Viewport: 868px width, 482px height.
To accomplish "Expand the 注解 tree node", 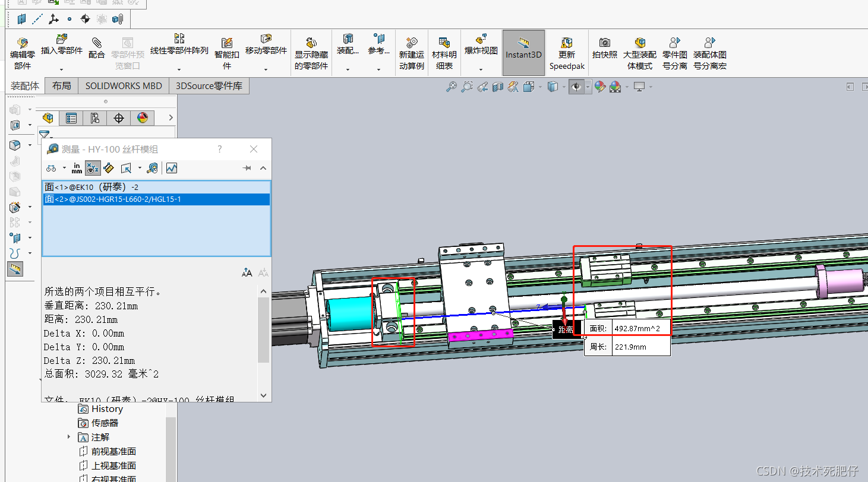I will click(x=70, y=437).
